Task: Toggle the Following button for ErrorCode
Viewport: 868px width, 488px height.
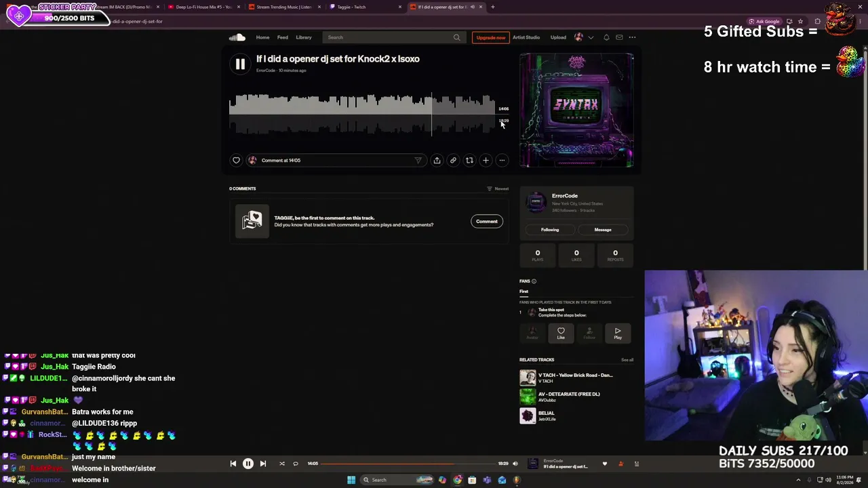Action: point(550,230)
